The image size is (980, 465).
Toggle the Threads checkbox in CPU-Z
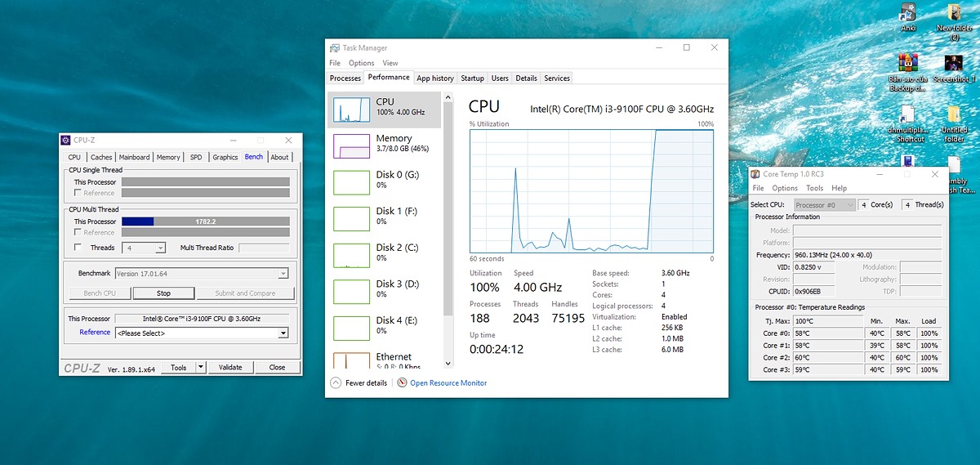coord(78,247)
